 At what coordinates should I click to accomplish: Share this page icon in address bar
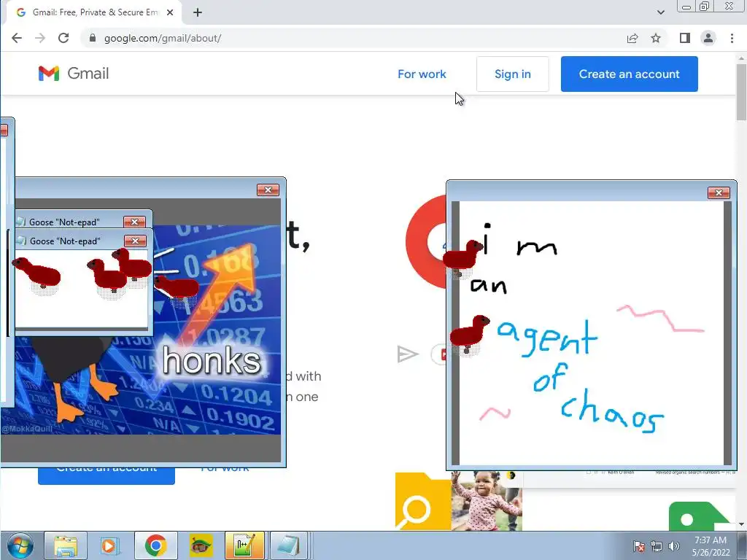tap(632, 38)
